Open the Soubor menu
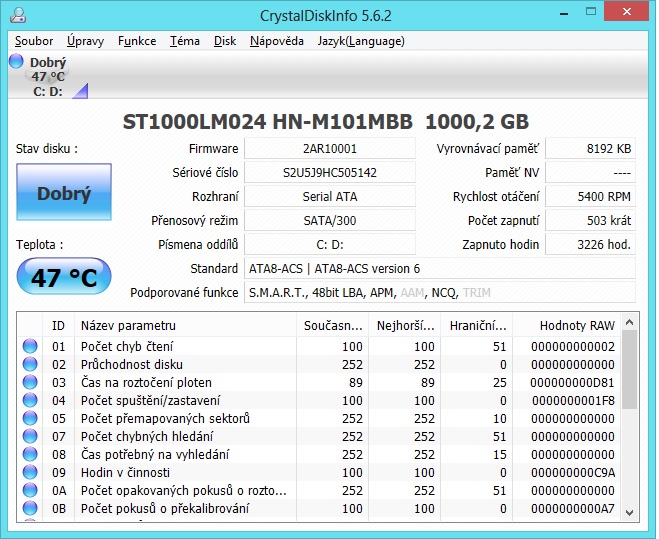 tap(35, 41)
